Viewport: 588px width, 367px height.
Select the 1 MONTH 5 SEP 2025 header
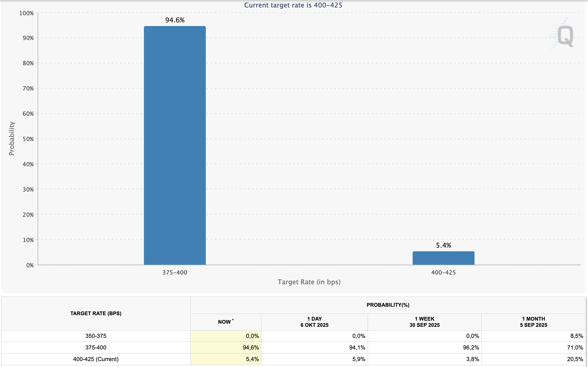click(x=533, y=322)
